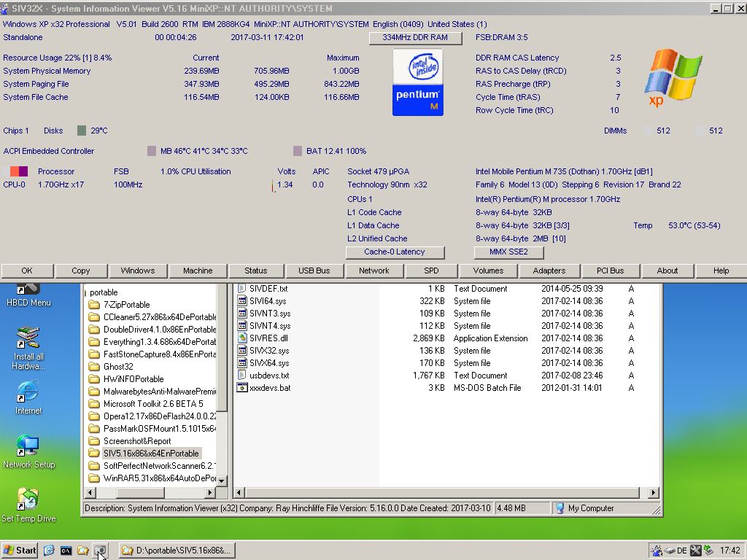Click the folder icon beside HWiNFOPortable
Image resolution: width=747 pixels, height=560 pixels.
94,379
